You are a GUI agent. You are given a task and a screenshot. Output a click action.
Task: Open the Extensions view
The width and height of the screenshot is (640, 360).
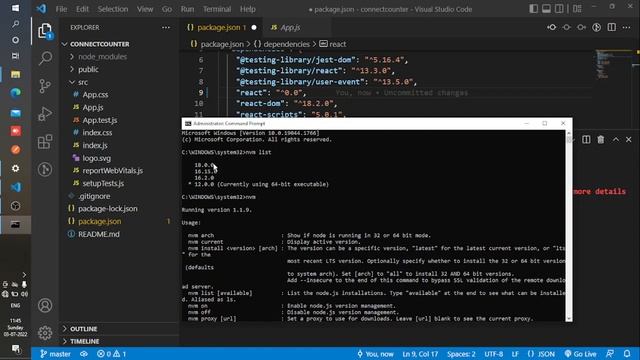[45, 142]
